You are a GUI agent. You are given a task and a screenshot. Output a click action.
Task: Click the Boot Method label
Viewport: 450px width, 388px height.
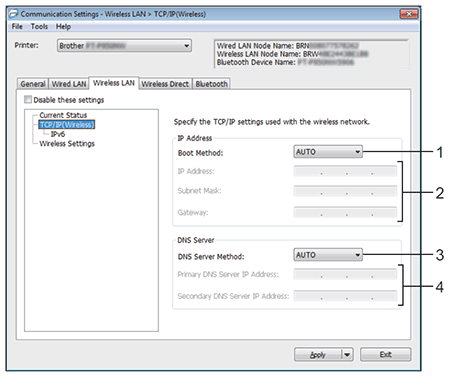[200, 153]
